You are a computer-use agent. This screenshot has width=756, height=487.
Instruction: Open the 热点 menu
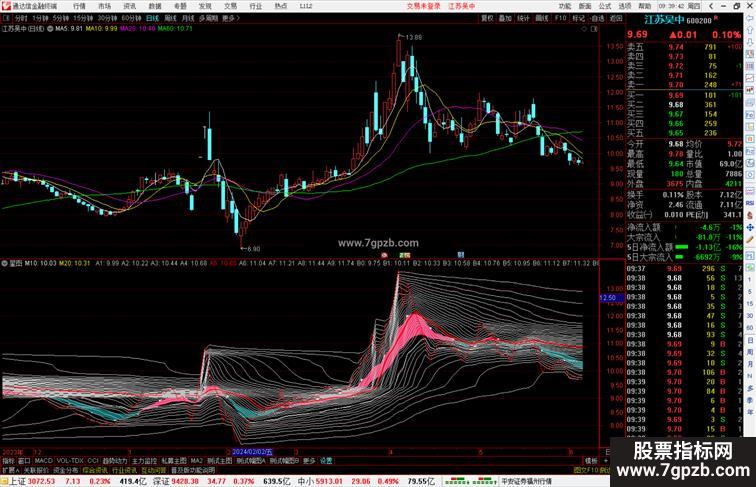tap(281, 6)
